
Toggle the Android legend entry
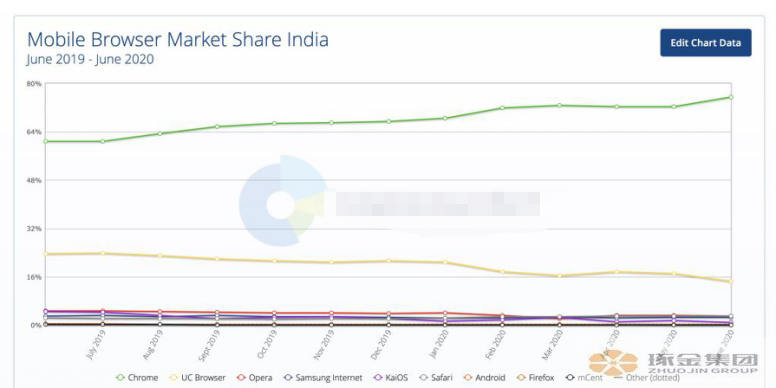point(484,378)
